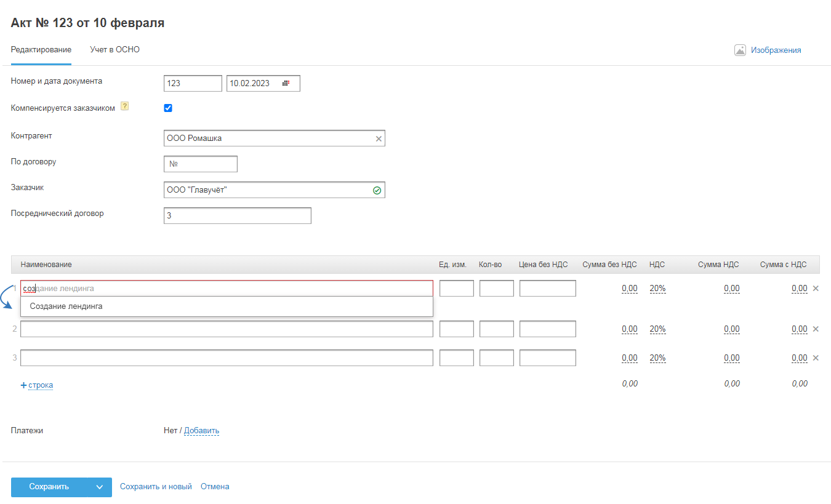Image resolution: width=831 pixels, height=504 pixels.
Task: Click the Сохранить и новый link
Action: pyautogui.click(x=156, y=487)
